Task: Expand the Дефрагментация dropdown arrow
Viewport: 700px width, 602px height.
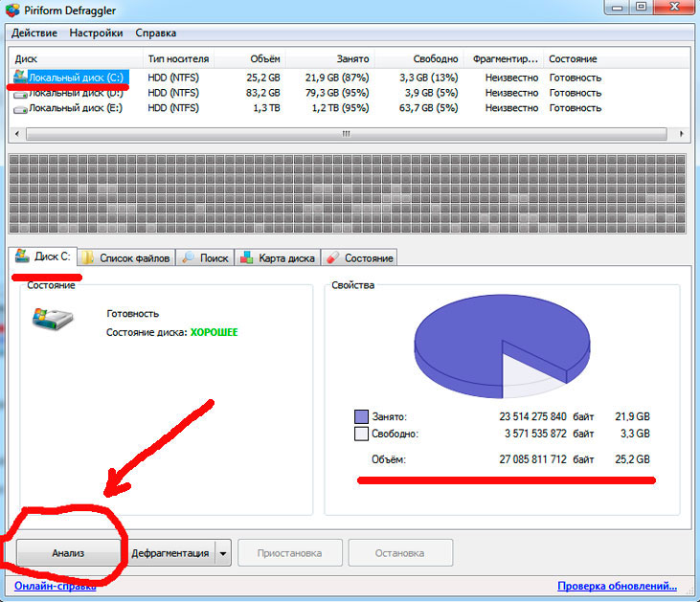Action: [223, 553]
